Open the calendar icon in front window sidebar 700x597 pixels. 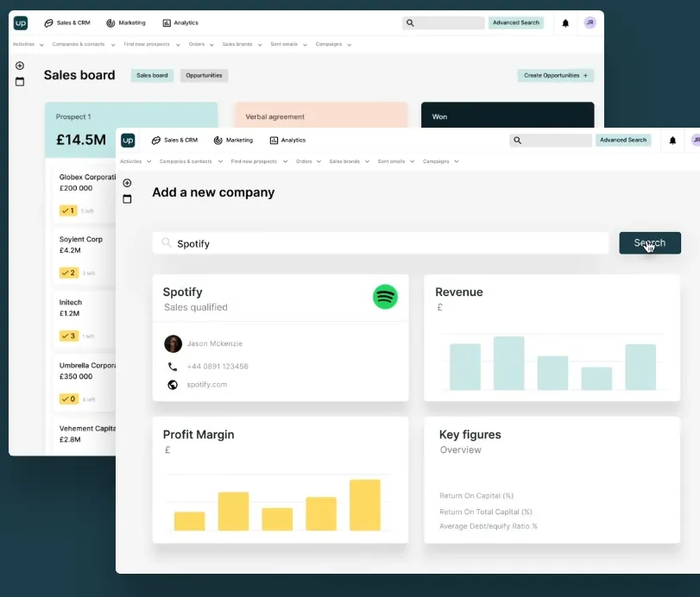coord(127,199)
